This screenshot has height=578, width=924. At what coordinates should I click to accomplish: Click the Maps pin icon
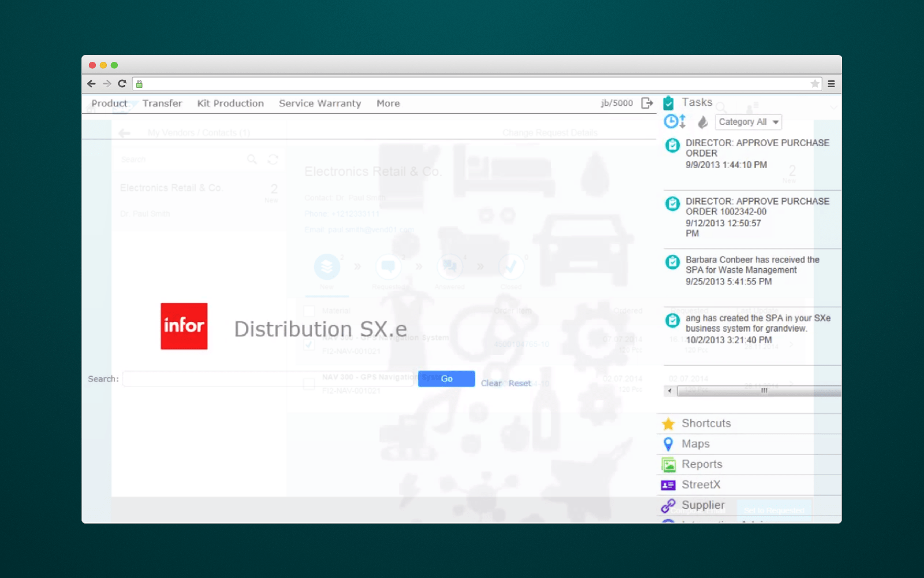tap(668, 444)
